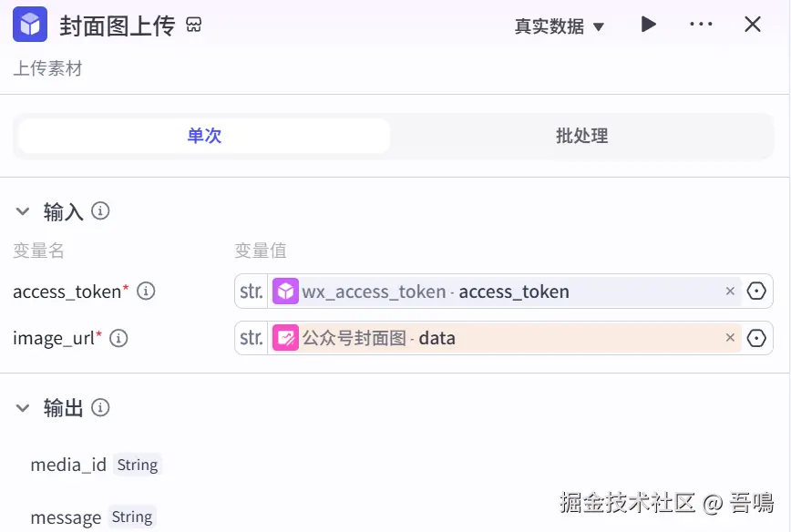This screenshot has width=791, height=532.
Task: Click the blue cube node icon
Action: [30, 25]
